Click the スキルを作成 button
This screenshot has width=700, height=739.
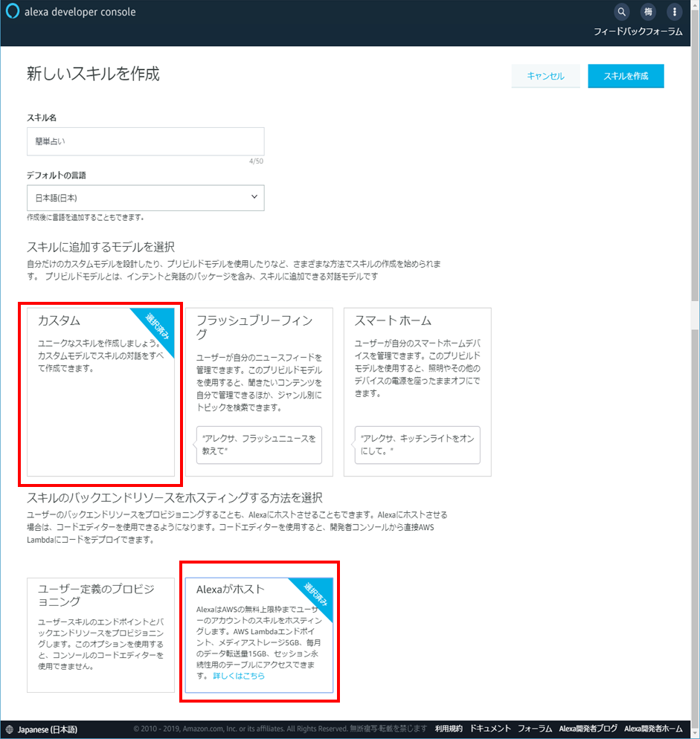(626, 76)
